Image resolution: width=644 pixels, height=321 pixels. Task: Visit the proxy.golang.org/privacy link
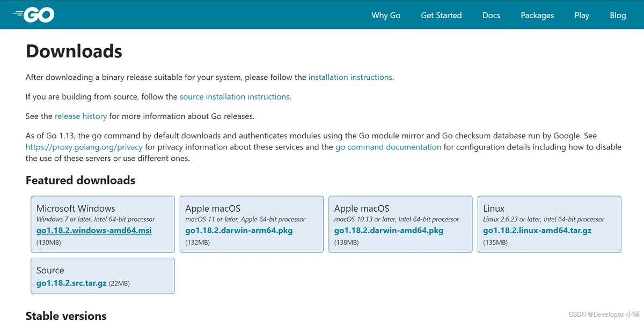point(84,147)
